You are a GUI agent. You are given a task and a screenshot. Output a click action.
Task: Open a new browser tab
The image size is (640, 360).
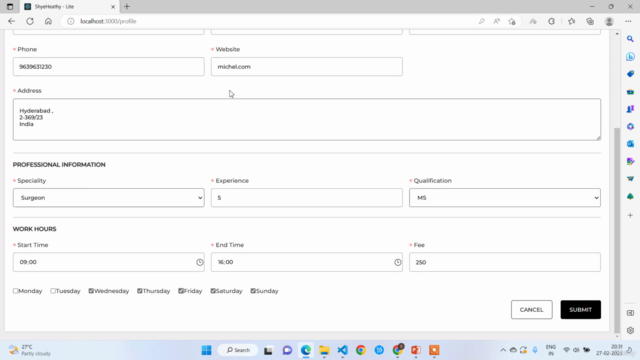[127, 7]
